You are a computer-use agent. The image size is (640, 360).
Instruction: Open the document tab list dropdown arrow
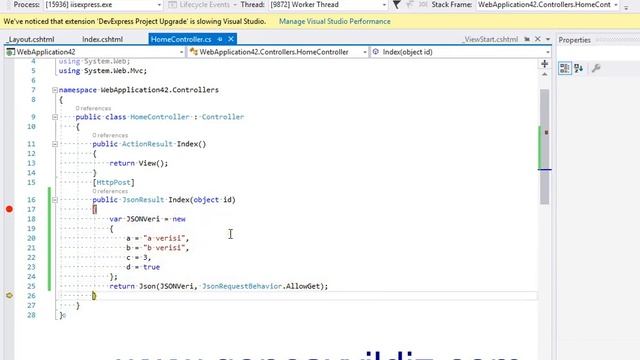pos(548,39)
